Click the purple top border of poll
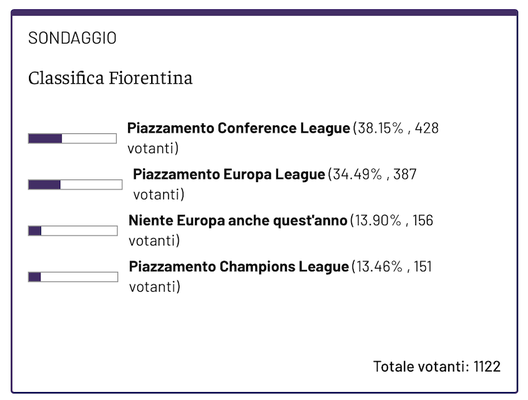This screenshot has height=400, width=528. pos(264,12)
